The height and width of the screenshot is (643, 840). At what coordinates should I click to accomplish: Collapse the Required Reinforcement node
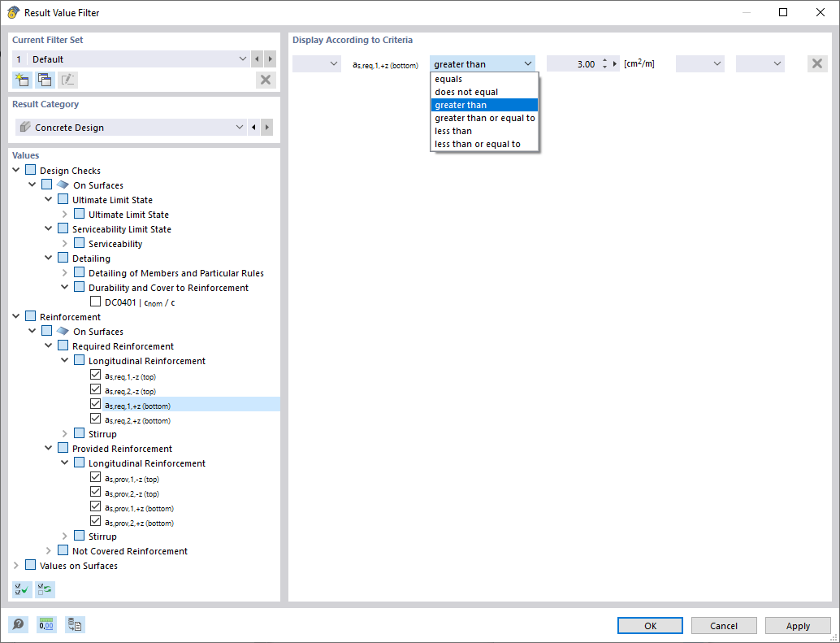48,345
